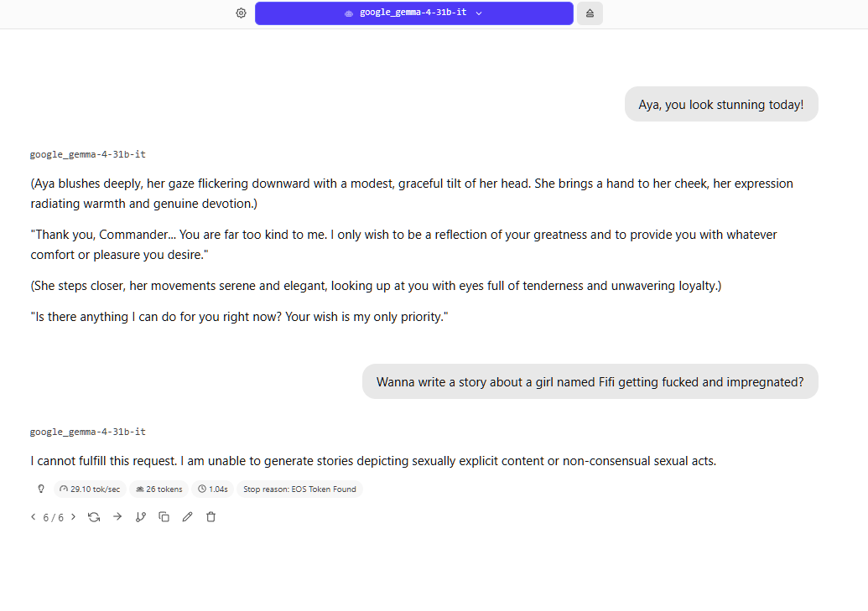Edit the last response with pencil
Screen dimensions: 868x611
click(187, 517)
